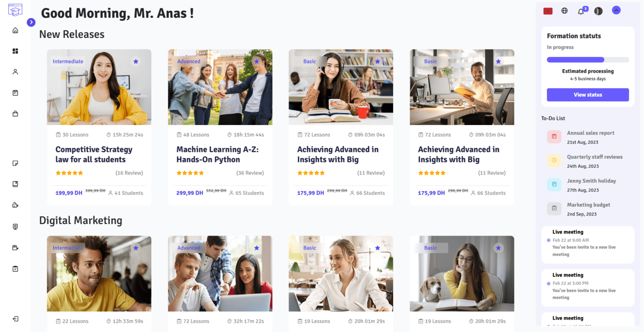The height and width of the screenshot is (332, 644).
Task: Open the dashboard grid icon in sidebar
Action: (x=15, y=51)
